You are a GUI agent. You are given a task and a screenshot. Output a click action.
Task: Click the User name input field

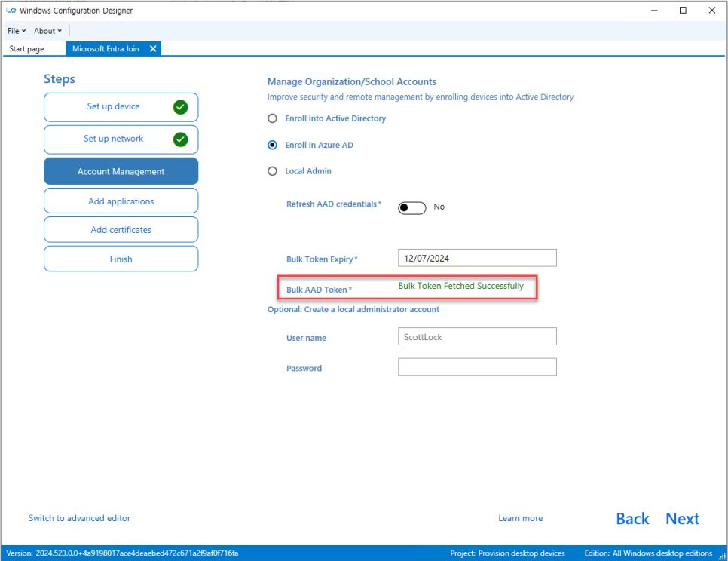coord(477,336)
